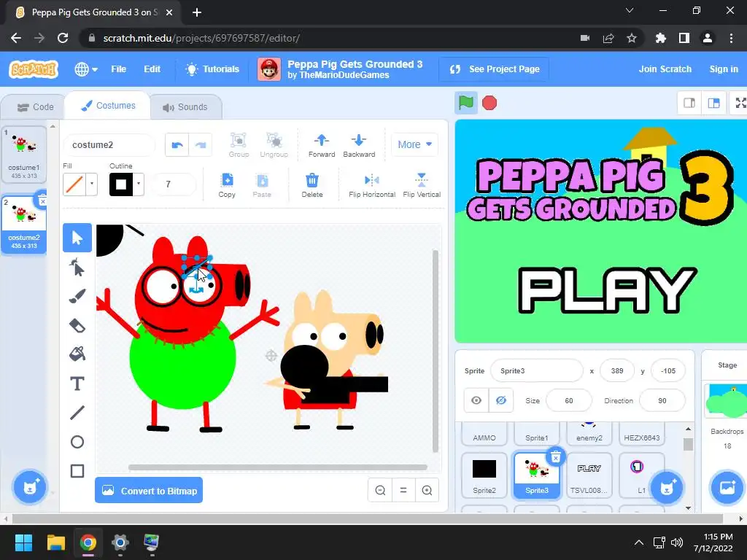Select the Line tool
The image size is (747, 560).
(x=77, y=413)
